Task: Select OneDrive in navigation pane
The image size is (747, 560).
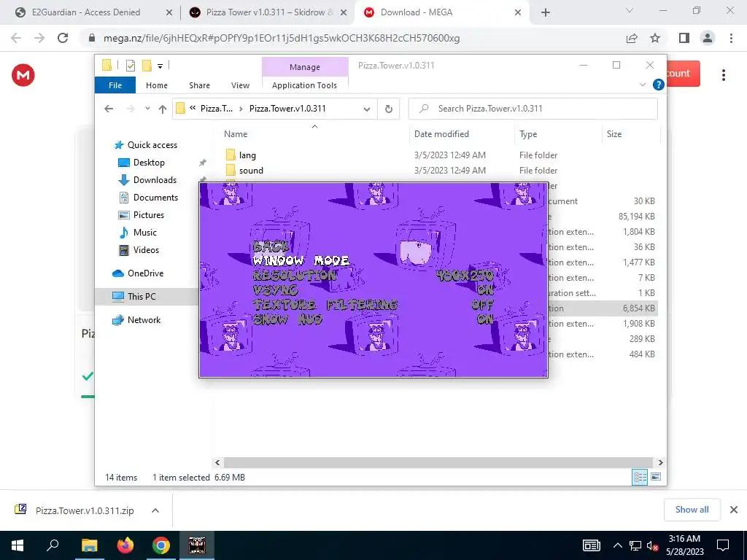Action: click(x=145, y=273)
